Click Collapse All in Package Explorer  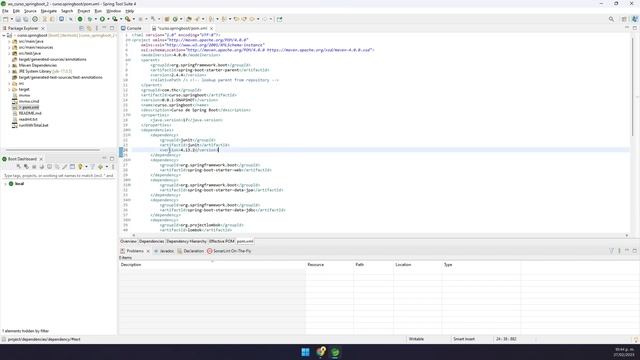[81, 28]
